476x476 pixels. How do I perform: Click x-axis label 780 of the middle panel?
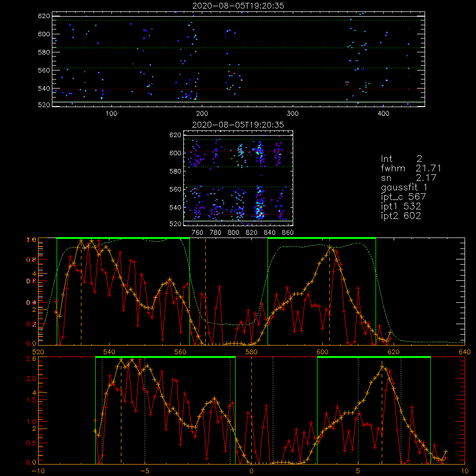pyautogui.click(x=216, y=233)
